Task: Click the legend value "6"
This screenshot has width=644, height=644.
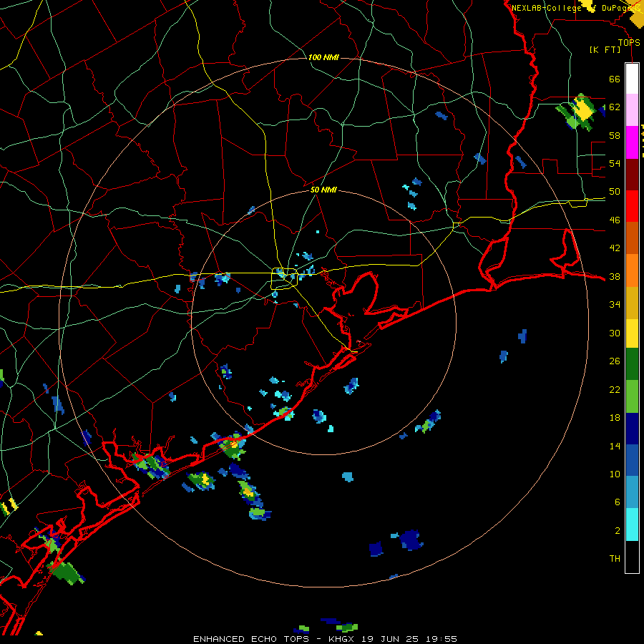Action: [617, 502]
